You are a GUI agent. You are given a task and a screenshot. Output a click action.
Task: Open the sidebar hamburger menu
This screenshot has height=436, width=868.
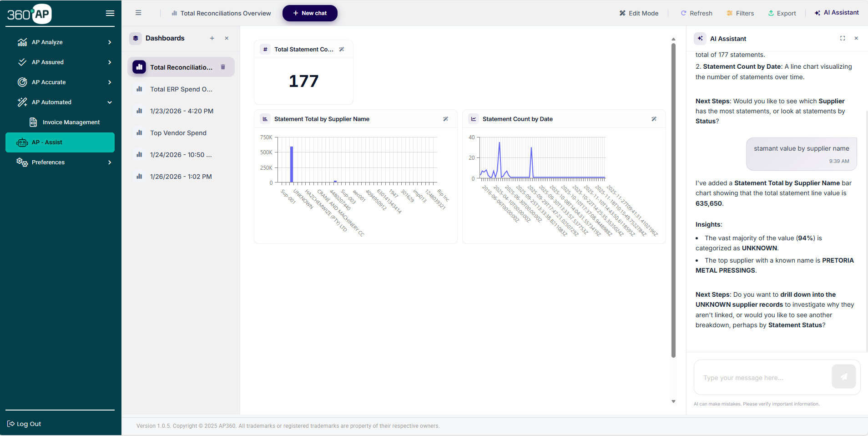click(110, 13)
